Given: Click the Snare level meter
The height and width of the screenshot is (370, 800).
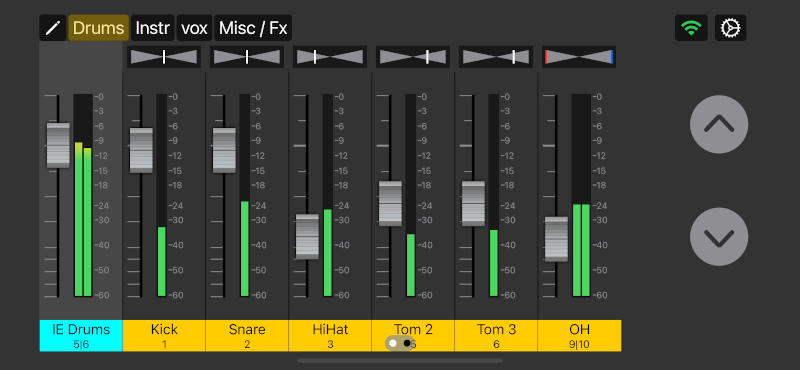Looking at the screenshot, I should [245, 195].
